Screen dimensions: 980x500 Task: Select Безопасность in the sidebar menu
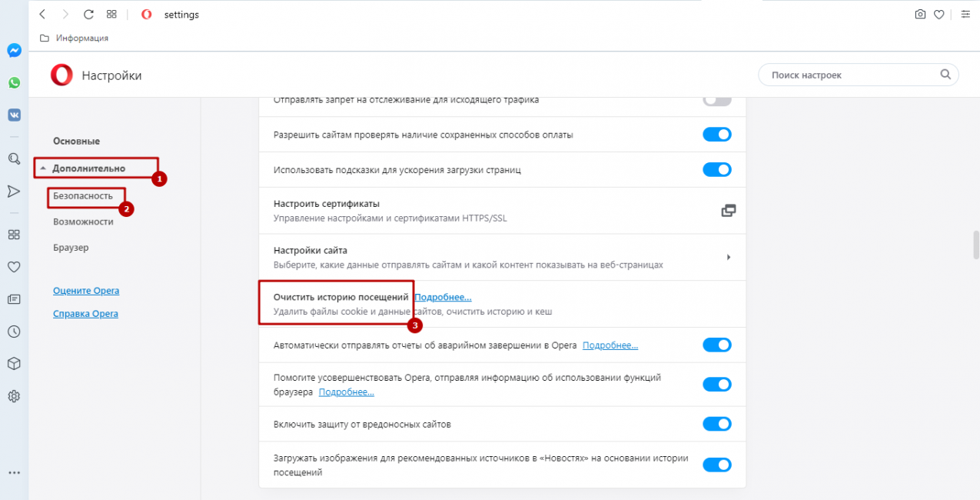[83, 196]
